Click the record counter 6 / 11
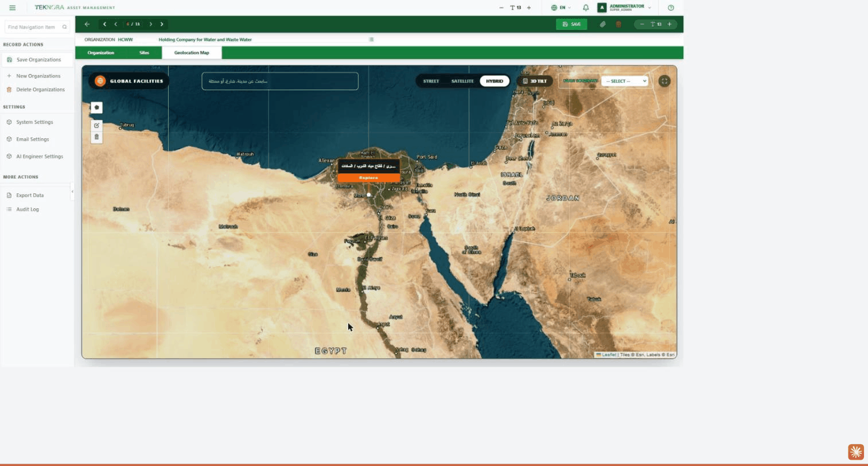 pyautogui.click(x=133, y=24)
